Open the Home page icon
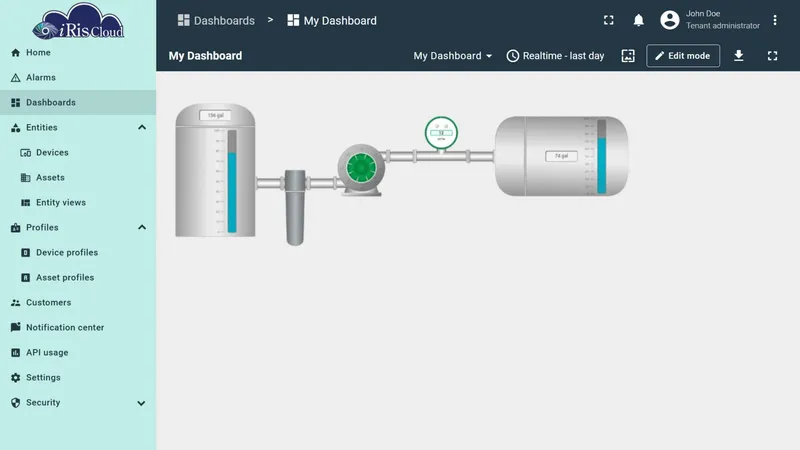This screenshot has width=800, height=450. [15, 53]
